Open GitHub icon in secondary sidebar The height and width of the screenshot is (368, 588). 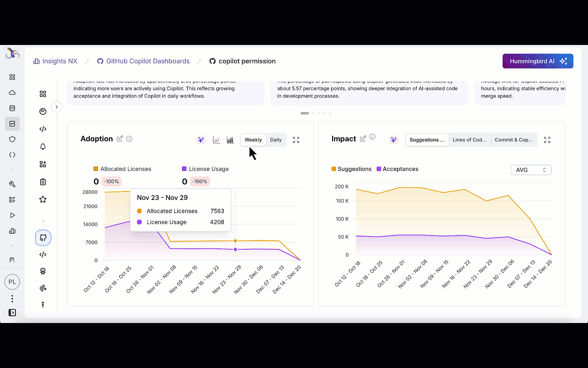pos(43,238)
